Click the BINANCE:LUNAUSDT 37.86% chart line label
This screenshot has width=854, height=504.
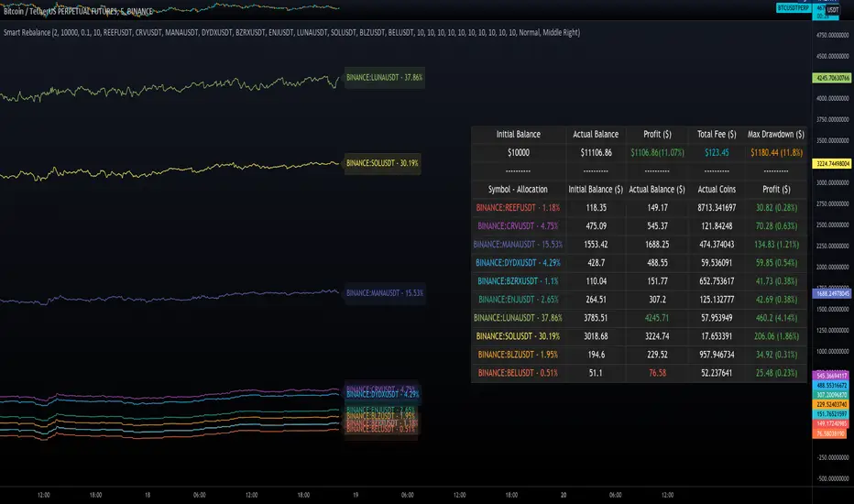[384, 78]
